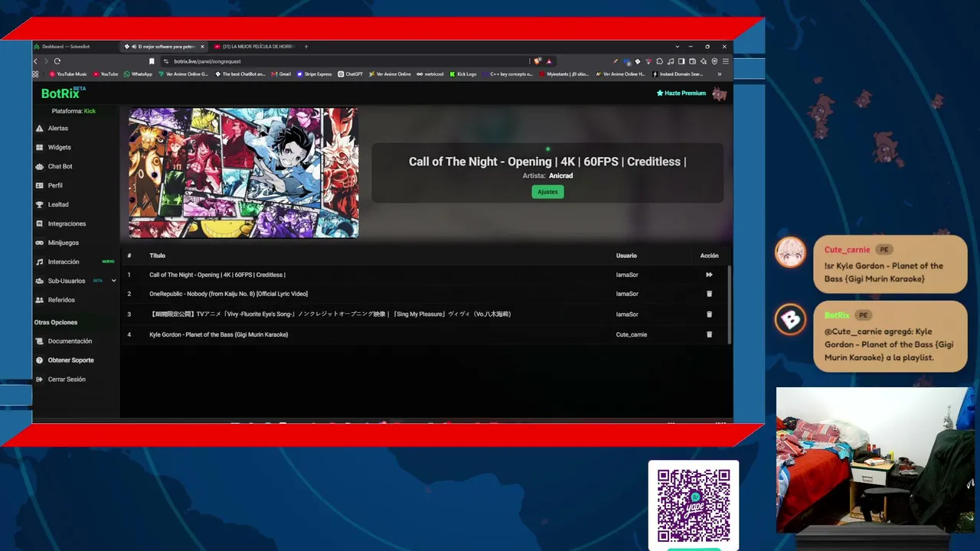This screenshot has width=980, height=551.
Task: Open the Kick Logo bookmark
Action: pos(463,74)
